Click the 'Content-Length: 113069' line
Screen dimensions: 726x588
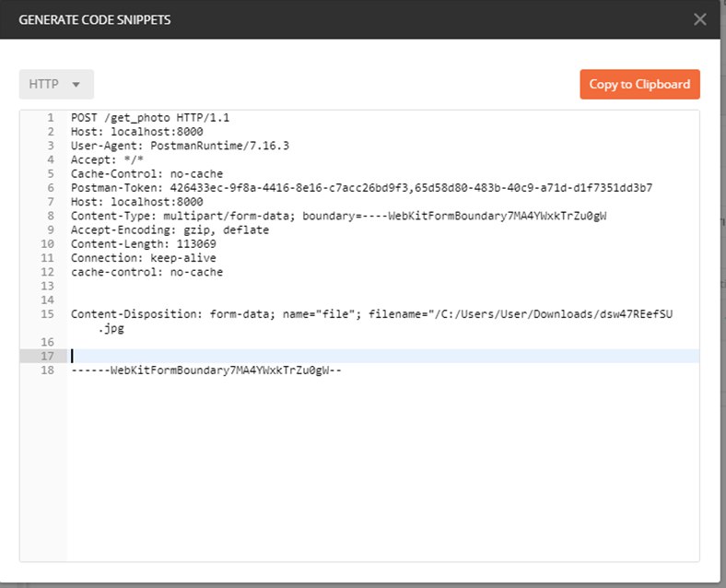pos(144,243)
